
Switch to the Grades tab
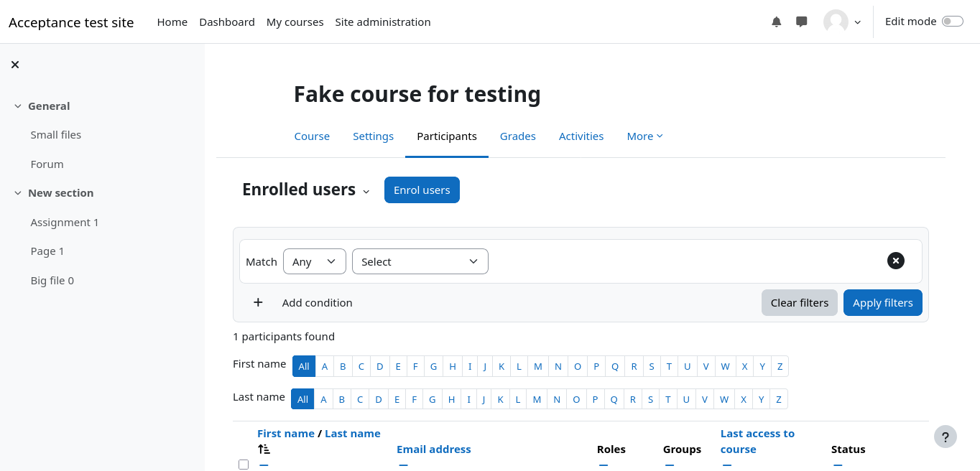517,136
